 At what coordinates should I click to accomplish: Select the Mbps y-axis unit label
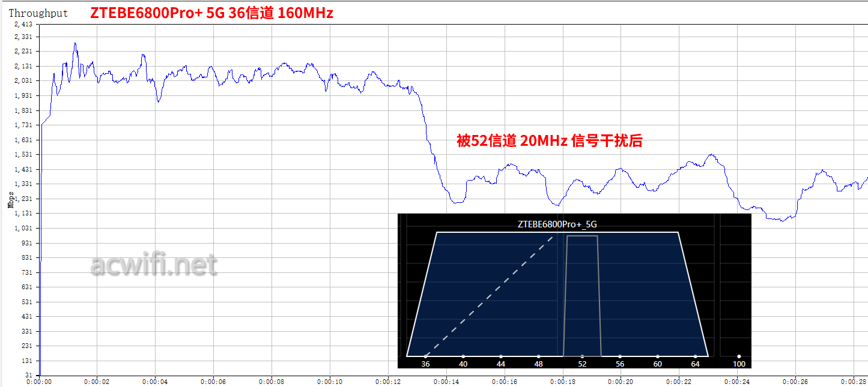10,200
